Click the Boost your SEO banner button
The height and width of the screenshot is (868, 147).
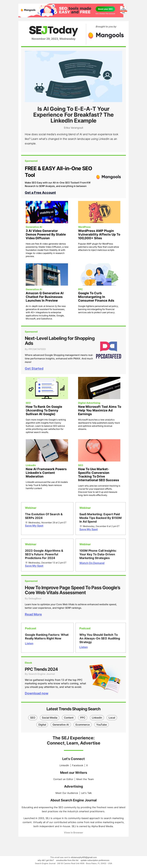click(105, 9)
